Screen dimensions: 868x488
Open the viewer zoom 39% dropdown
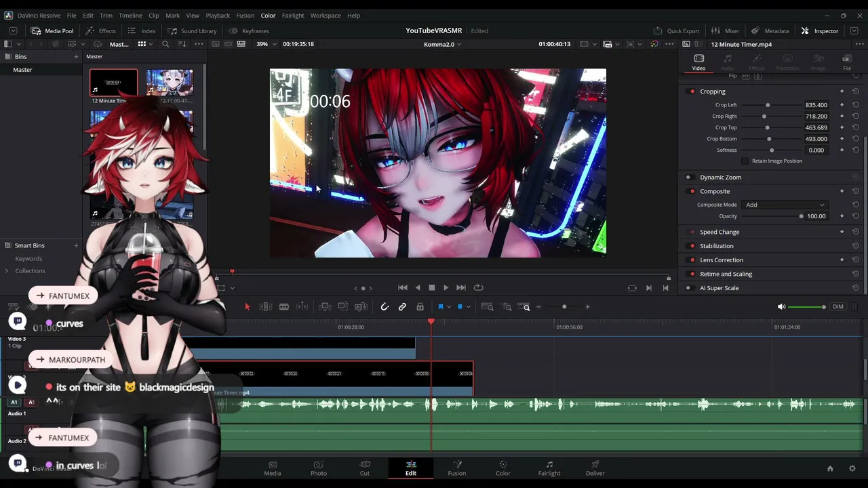click(x=266, y=44)
